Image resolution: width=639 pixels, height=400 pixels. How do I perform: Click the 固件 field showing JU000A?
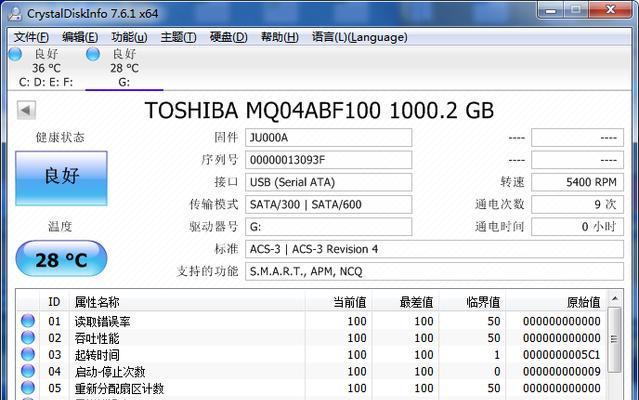pos(328,138)
